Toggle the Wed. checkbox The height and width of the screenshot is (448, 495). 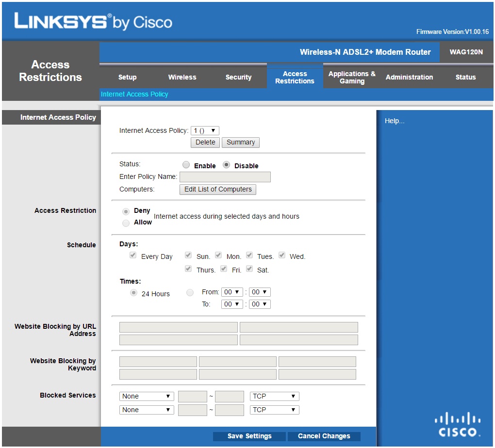[282, 255]
